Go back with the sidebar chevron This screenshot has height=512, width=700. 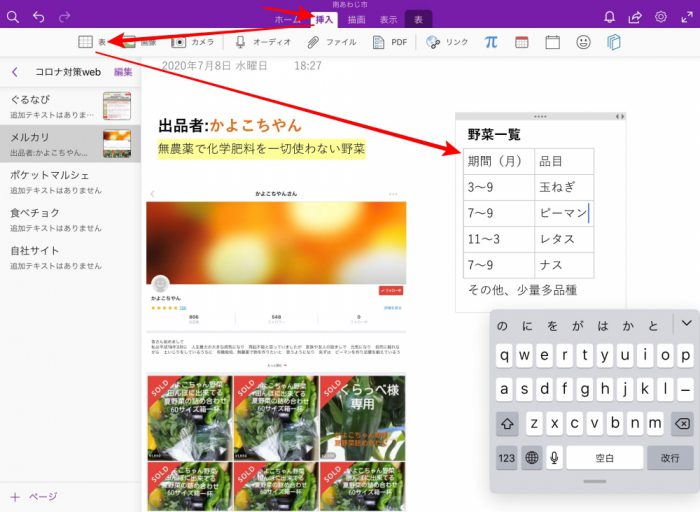coord(15,72)
